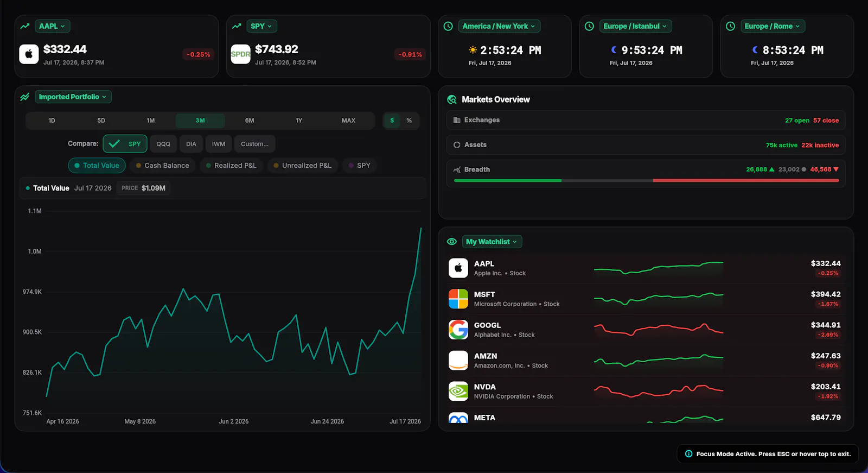Open the NVDA watchlist row

[x=646, y=392]
